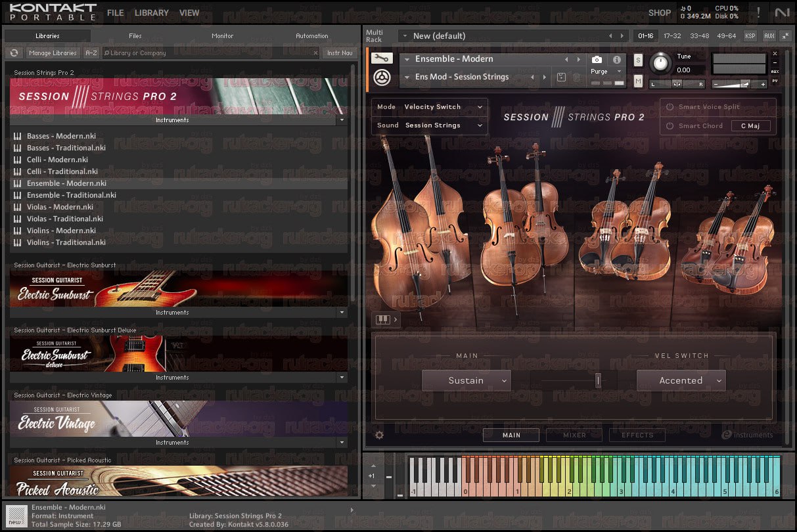Viewport: 797px width, 532px height.
Task: Open instrument edit mode wrench icon
Action: click(x=380, y=58)
